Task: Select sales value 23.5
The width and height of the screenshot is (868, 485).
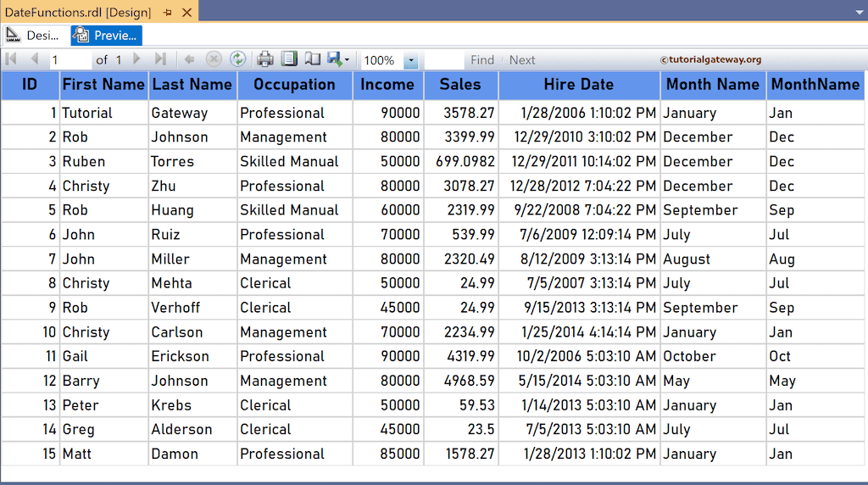Action: click(460, 430)
